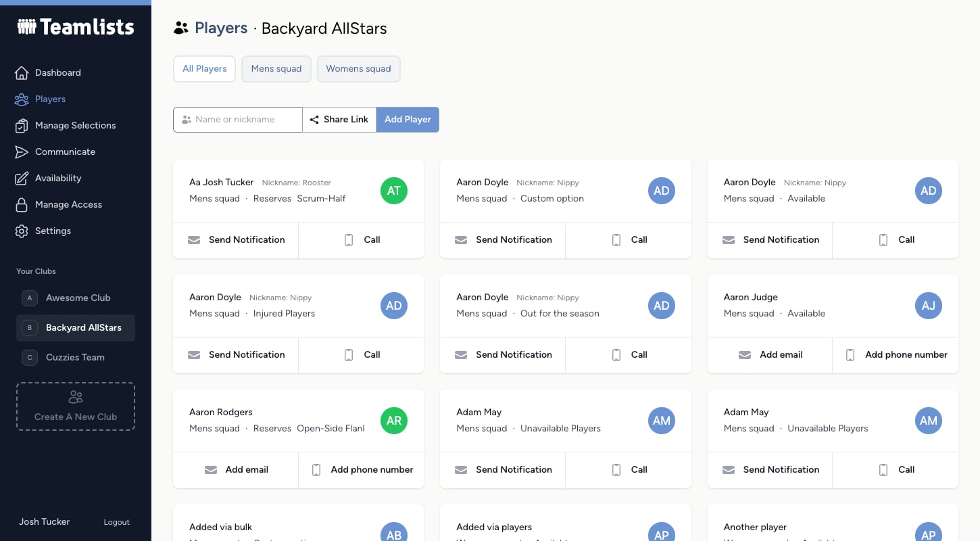Open the Availability page
This screenshot has width=980, height=541.
coord(57,178)
